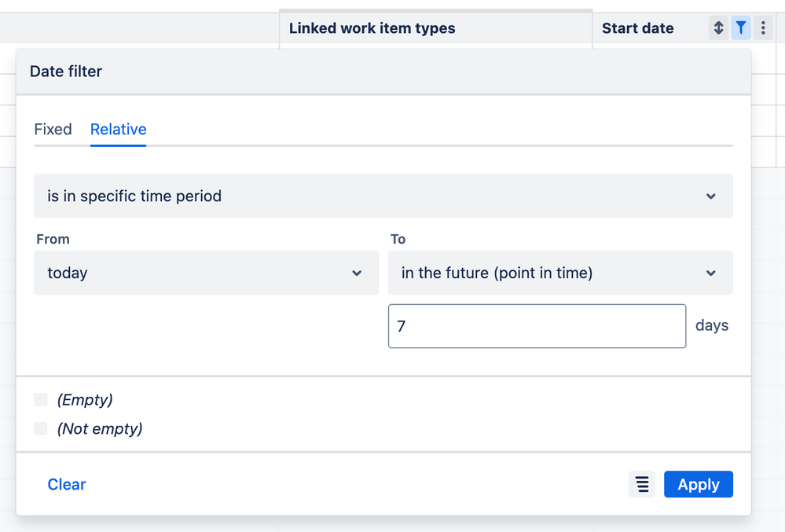Open the three-dot menu next to Start date
Screen dimensions: 785x532
click(762, 28)
